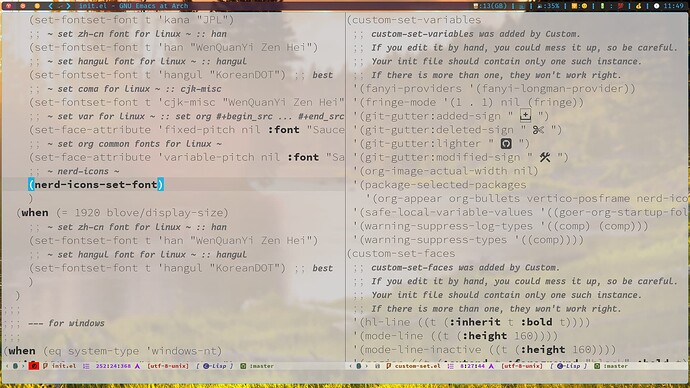This screenshot has width=690, height=388.
Task: Click the left chevron in the top bar
Action: (50, 6)
